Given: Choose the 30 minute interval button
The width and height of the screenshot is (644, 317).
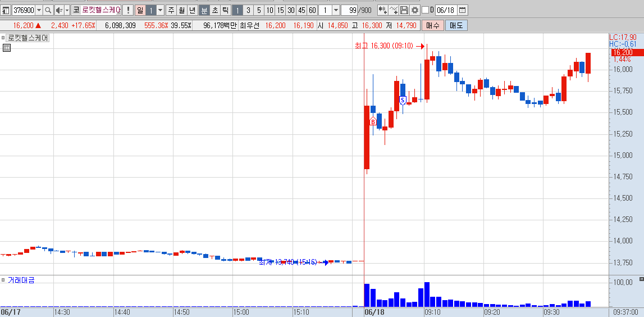Looking at the screenshot, I should (291, 10).
